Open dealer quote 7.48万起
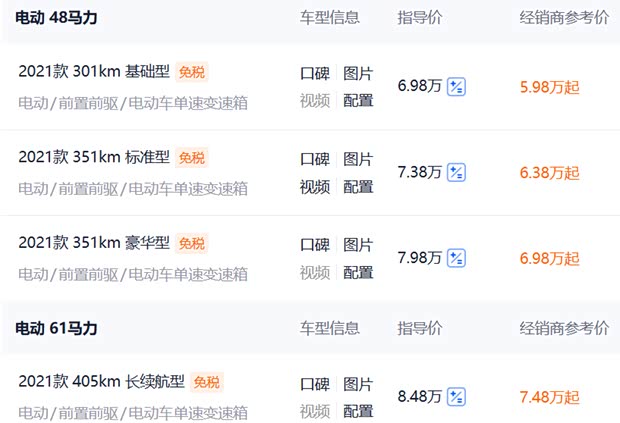 549,397
